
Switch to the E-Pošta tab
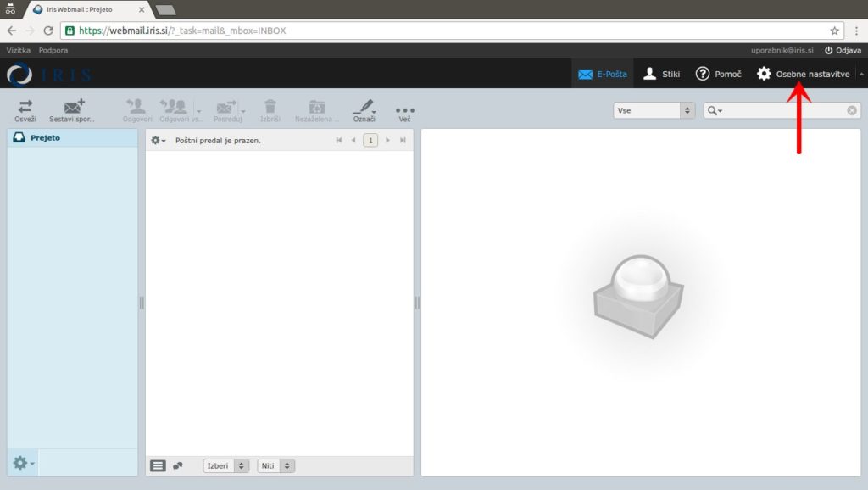603,74
